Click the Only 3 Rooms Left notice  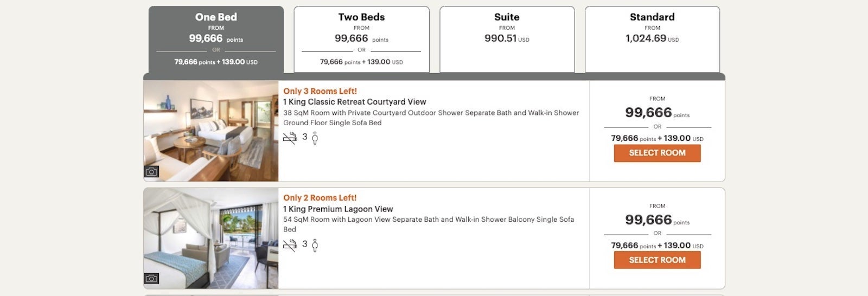pyautogui.click(x=320, y=91)
